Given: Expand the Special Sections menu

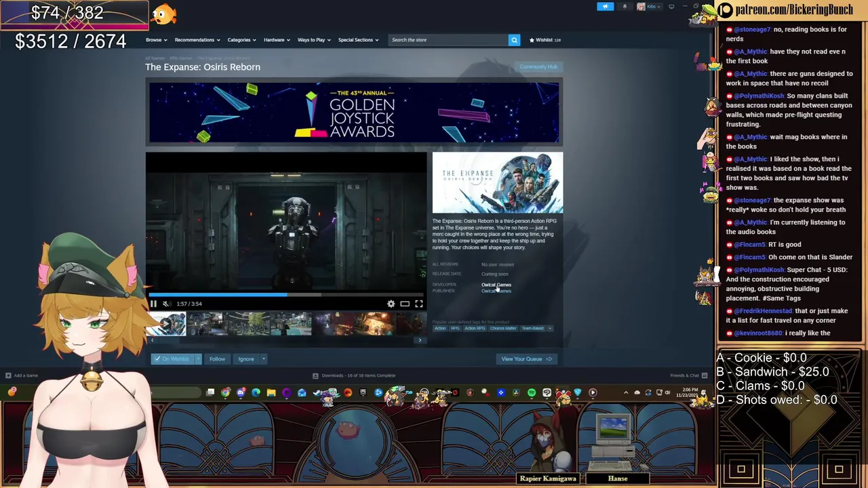Looking at the screenshot, I should click(358, 40).
